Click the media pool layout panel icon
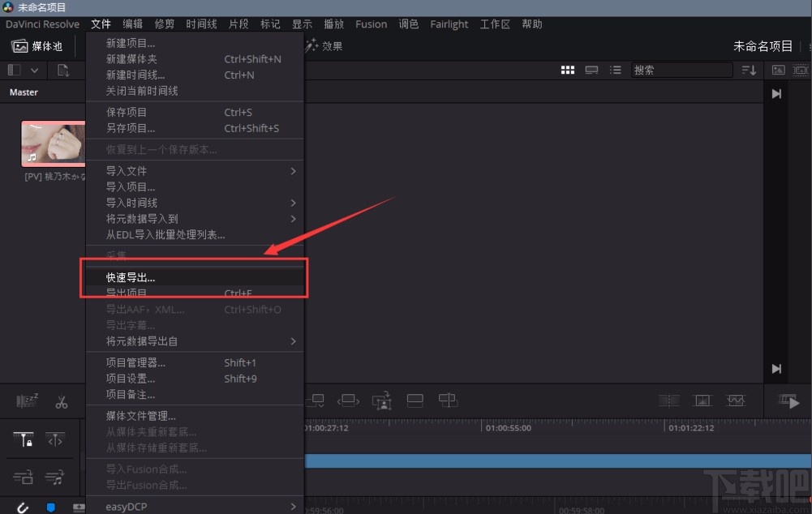This screenshot has width=812, height=514. 15,70
